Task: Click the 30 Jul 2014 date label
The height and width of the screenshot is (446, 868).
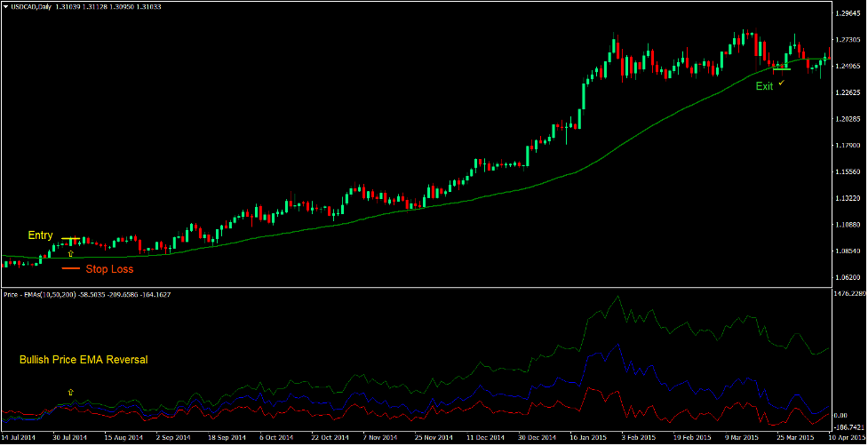Action: pos(70,437)
